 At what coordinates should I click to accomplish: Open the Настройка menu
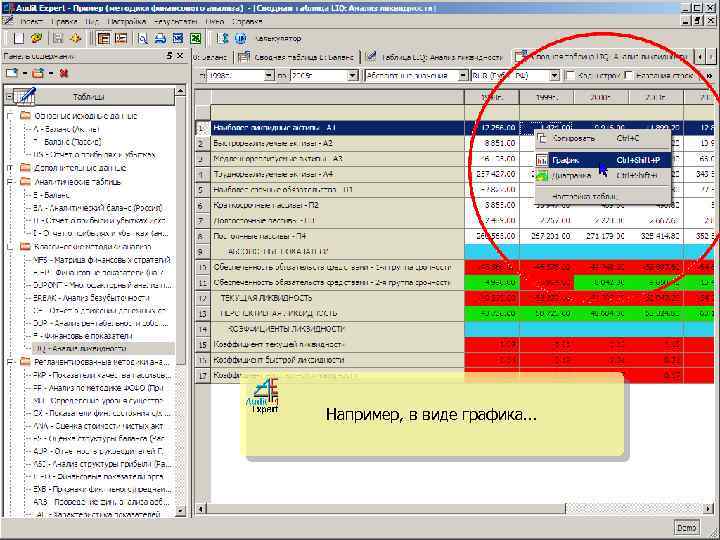pos(126,21)
